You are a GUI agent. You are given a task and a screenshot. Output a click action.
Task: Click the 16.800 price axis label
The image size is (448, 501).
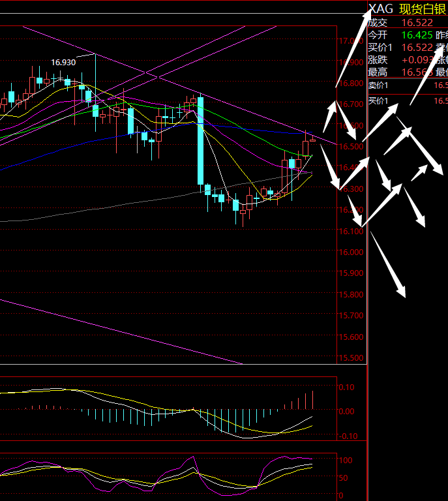(351, 83)
